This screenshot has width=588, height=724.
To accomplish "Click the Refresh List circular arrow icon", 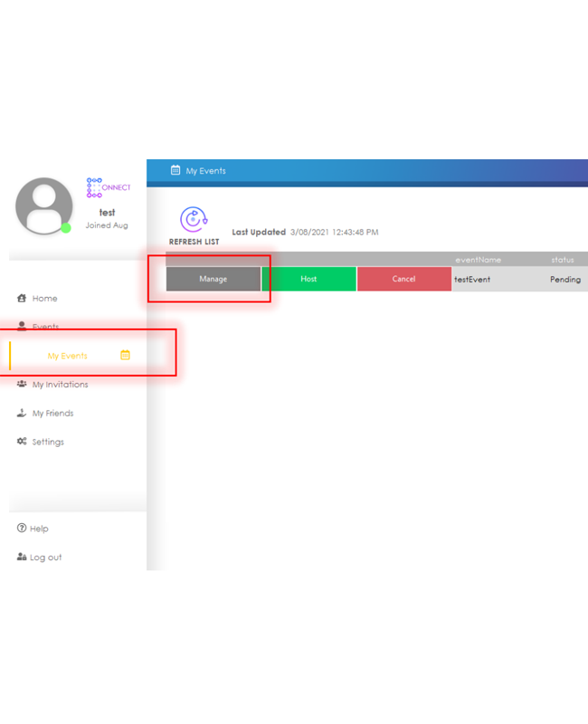I will point(193,219).
